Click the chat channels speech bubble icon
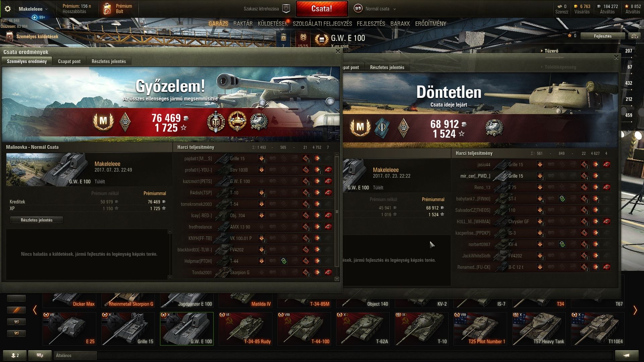The width and height of the screenshot is (644, 362). (40, 355)
